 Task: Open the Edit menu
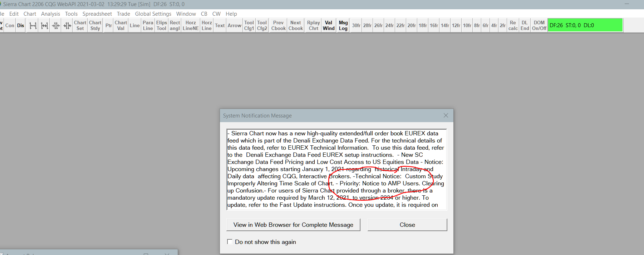(x=14, y=14)
